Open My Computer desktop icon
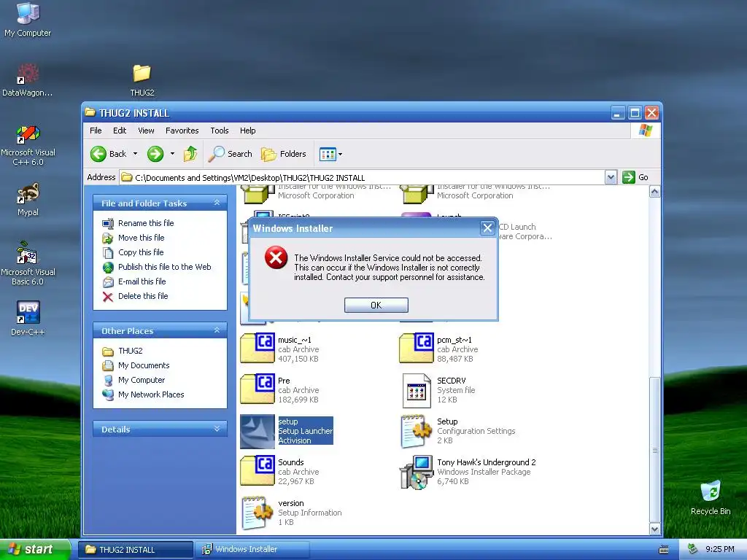This screenshot has width=747, height=560. tap(28, 19)
